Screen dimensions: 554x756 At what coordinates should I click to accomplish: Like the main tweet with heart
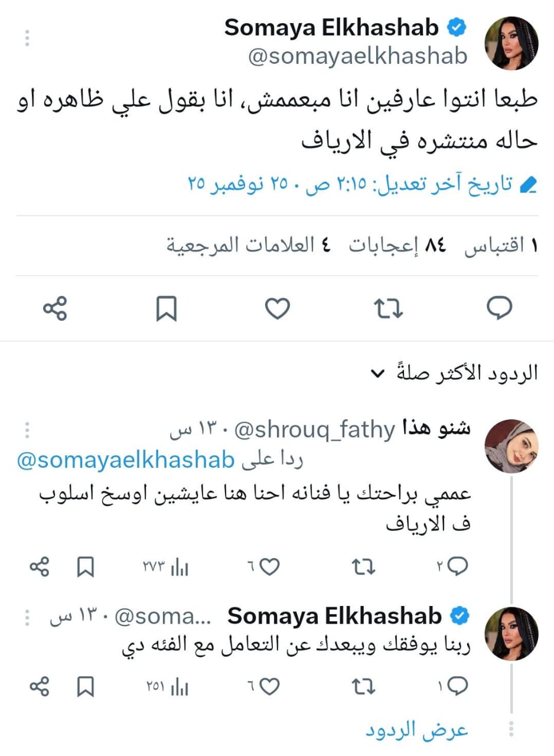click(x=277, y=308)
